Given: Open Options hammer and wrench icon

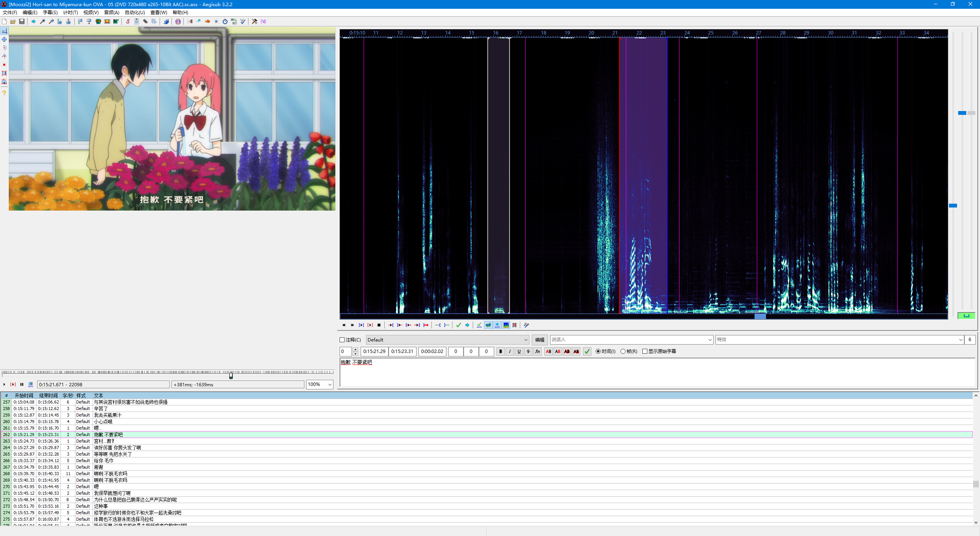Looking at the screenshot, I should click(x=255, y=21).
